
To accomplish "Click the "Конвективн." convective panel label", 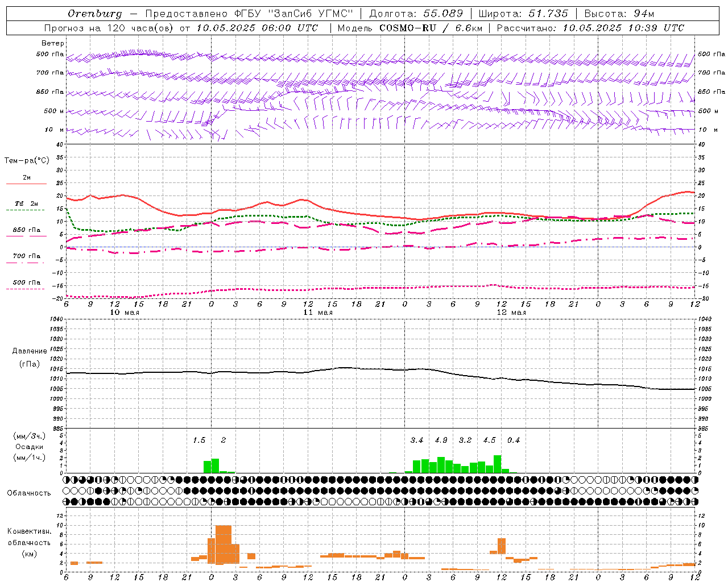I will 30,531.
